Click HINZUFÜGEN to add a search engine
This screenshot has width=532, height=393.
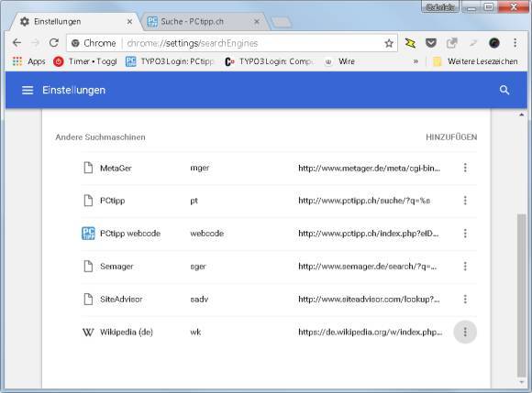[x=451, y=136]
